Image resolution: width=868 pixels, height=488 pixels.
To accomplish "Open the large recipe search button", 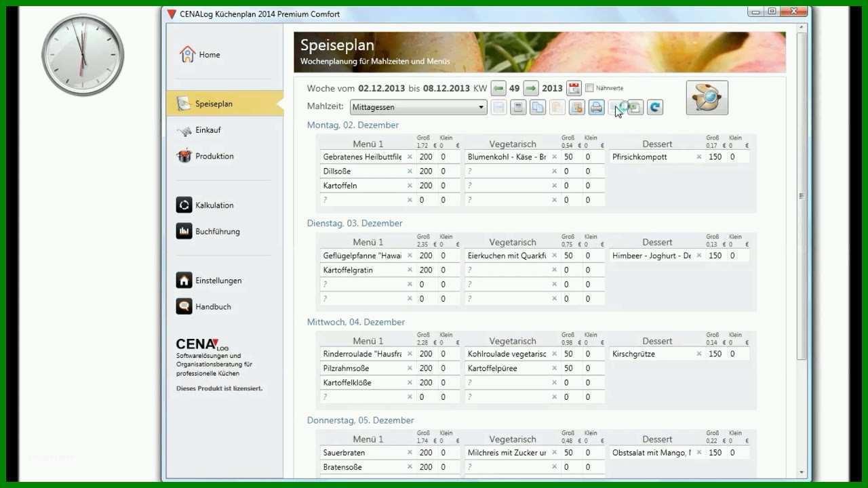I will [x=707, y=98].
